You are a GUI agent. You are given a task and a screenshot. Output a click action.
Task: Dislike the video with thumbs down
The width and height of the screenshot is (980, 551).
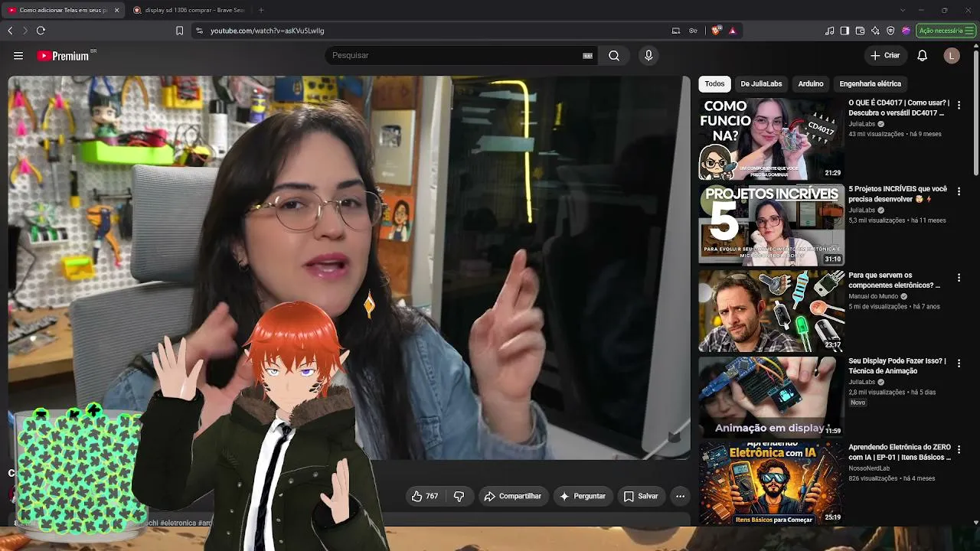pos(459,497)
